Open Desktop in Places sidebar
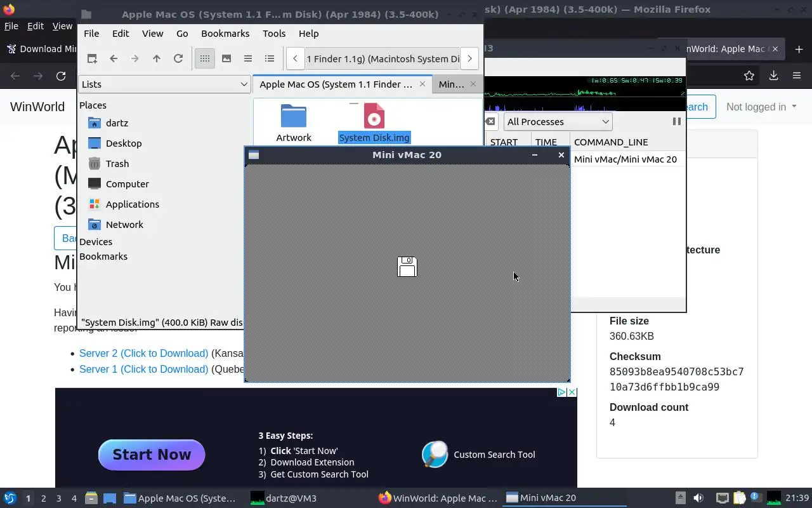Image resolution: width=812 pixels, height=508 pixels. tap(124, 143)
